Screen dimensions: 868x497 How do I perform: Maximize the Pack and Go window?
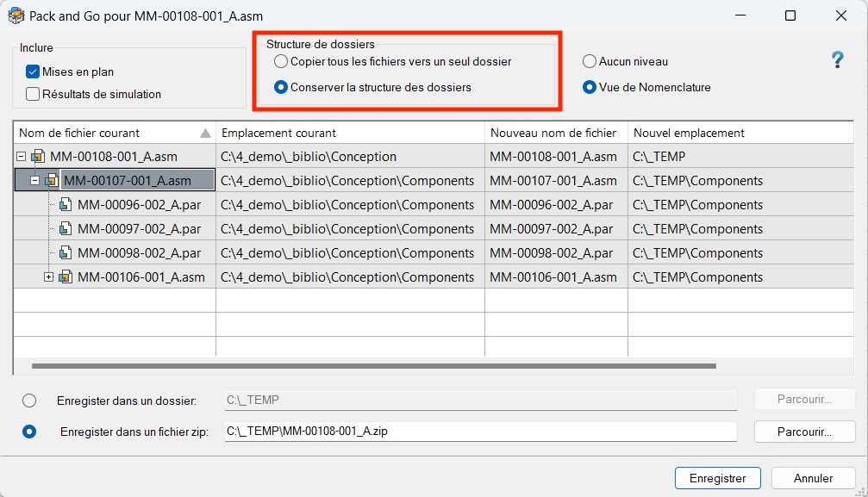click(790, 16)
